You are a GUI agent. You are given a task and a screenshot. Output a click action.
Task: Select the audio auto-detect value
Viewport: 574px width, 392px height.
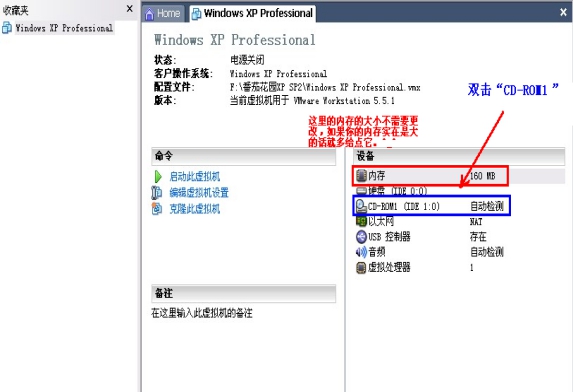click(x=487, y=252)
